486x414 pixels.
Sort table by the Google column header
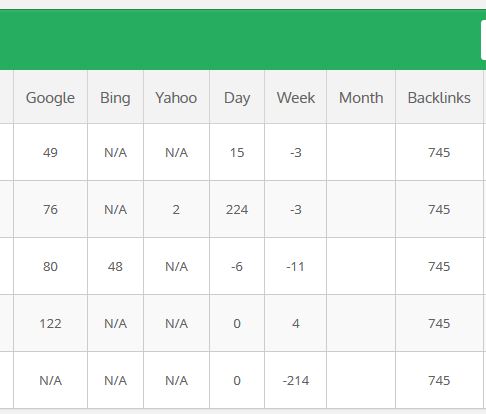(50, 97)
